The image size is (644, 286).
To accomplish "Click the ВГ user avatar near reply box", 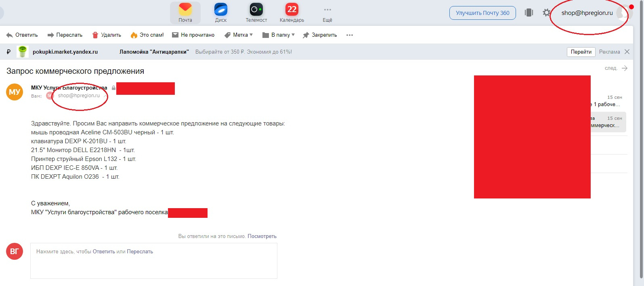I will [15, 251].
